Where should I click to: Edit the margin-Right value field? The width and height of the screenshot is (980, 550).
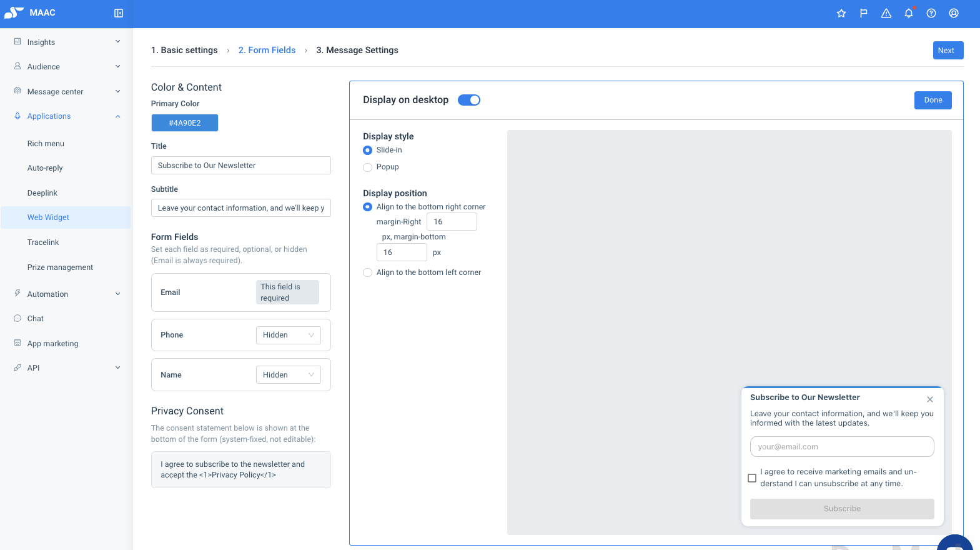452,222
